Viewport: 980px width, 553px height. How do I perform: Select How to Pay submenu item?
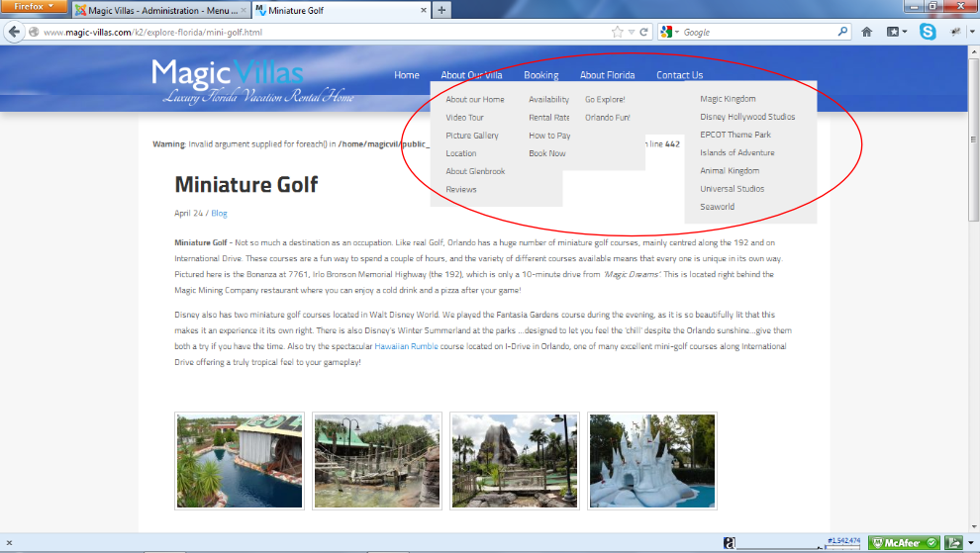[x=549, y=136]
